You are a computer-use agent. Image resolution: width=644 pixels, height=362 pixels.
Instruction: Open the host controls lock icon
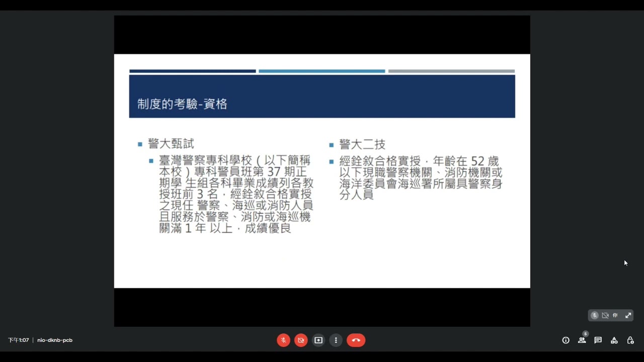point(630,340)
